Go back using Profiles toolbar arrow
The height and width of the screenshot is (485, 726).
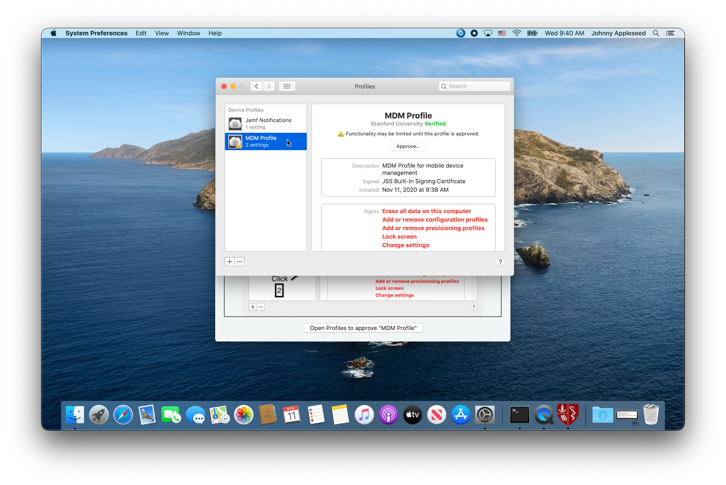point(257,86)
